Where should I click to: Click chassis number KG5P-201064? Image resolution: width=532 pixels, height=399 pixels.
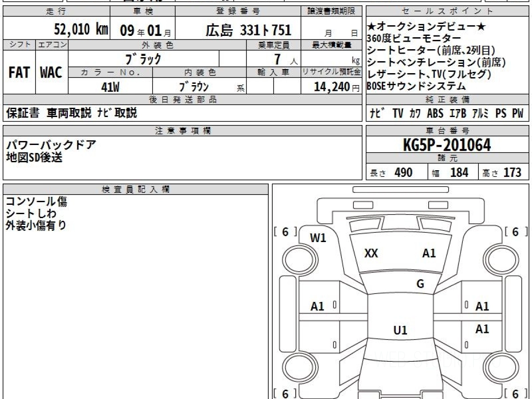[x=447, y=145]
